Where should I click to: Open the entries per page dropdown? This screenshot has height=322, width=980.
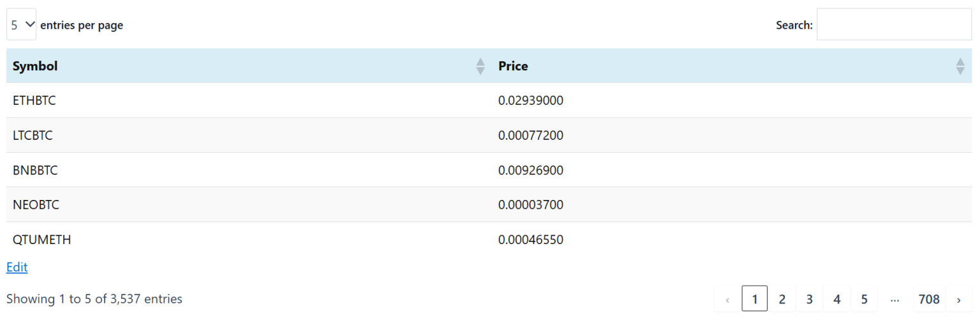pyautogui.click(x=21, y=25)
